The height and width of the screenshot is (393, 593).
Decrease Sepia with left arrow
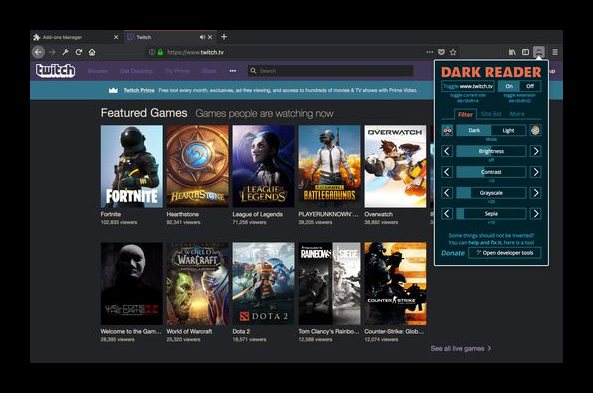447,214
